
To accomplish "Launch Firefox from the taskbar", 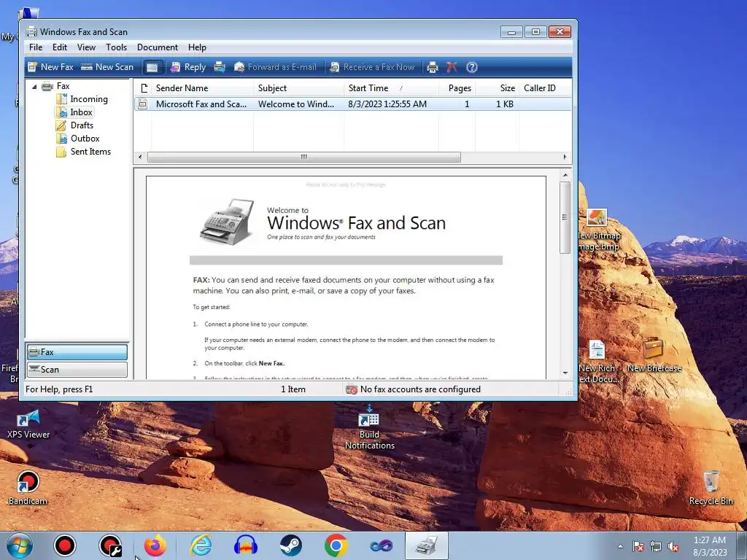I will [x=155, y=545].
